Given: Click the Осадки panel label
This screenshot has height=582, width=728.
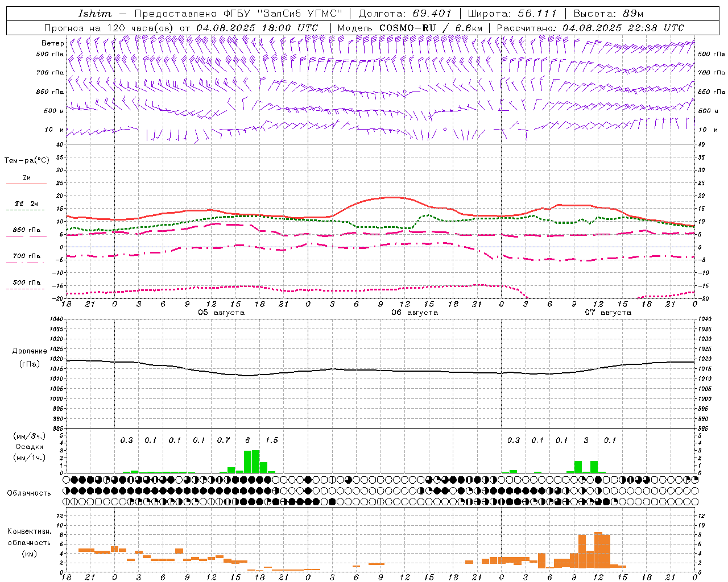Looking at the screenshot, I should coord(29,447).
